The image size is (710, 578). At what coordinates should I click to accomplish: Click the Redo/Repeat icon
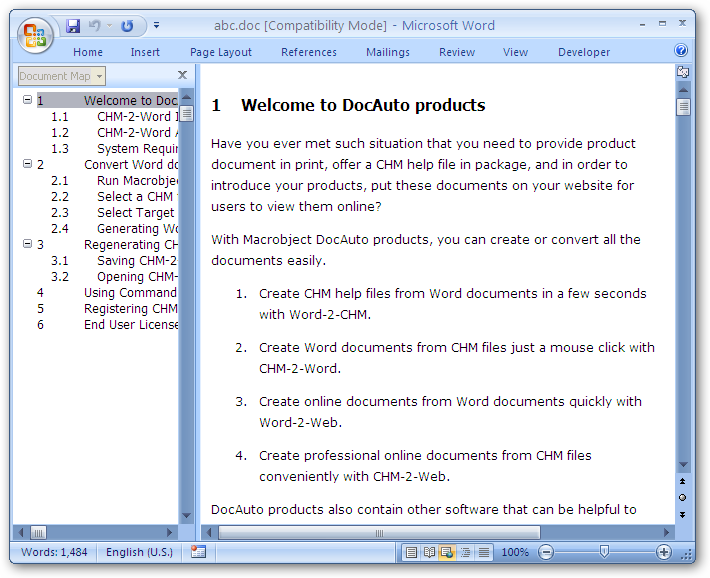(x=127, y=26)
